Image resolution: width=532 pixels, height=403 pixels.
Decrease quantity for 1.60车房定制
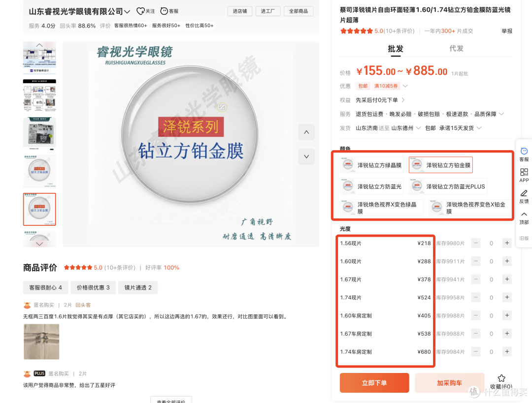point(476,315)
